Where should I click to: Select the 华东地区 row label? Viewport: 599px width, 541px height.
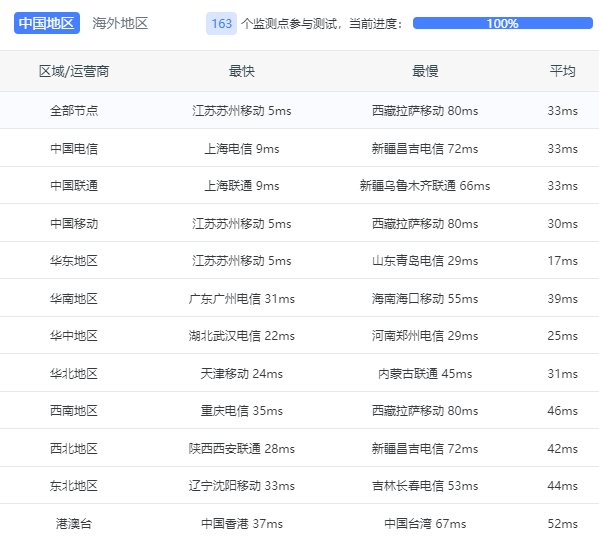[x=74, y=261]
